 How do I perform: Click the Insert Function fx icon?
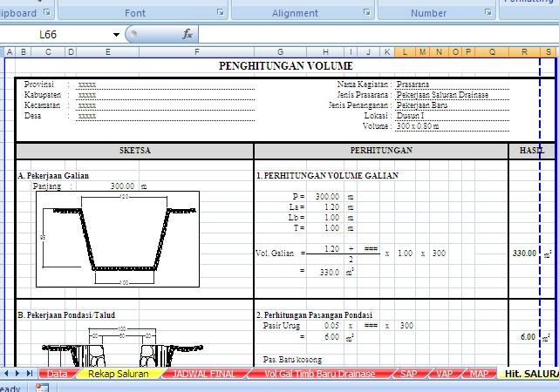pyautogui.click(x=187, y=34)
